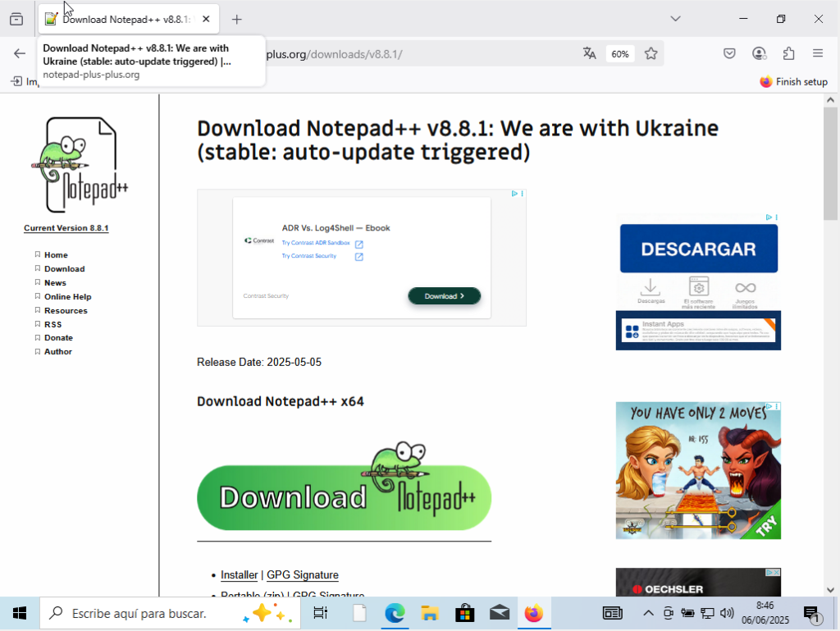This screenshot has width=840, height=631.
Task: Open the blank document icon in the taskbar
Action: point(359,613)
